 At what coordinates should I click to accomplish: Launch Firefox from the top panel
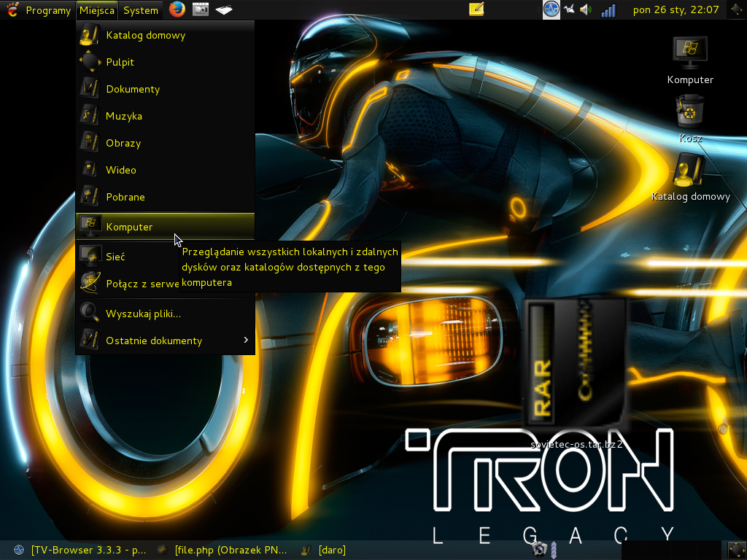pos(177,9)
